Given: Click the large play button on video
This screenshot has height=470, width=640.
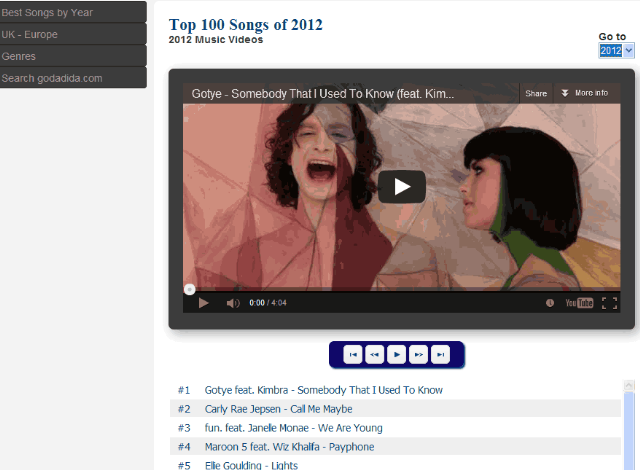Looking at the screenshot, I should click(x=402, y=187).
